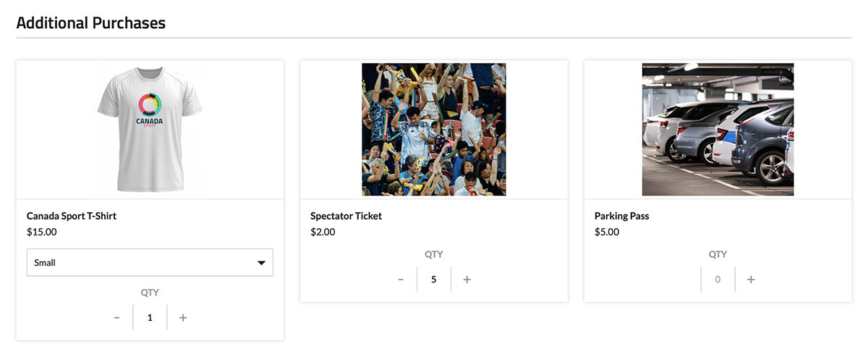The image size is (868, 352).
Task: Click the Canada Sport T-Shirt product title
Action: click(x=72, y=216)
